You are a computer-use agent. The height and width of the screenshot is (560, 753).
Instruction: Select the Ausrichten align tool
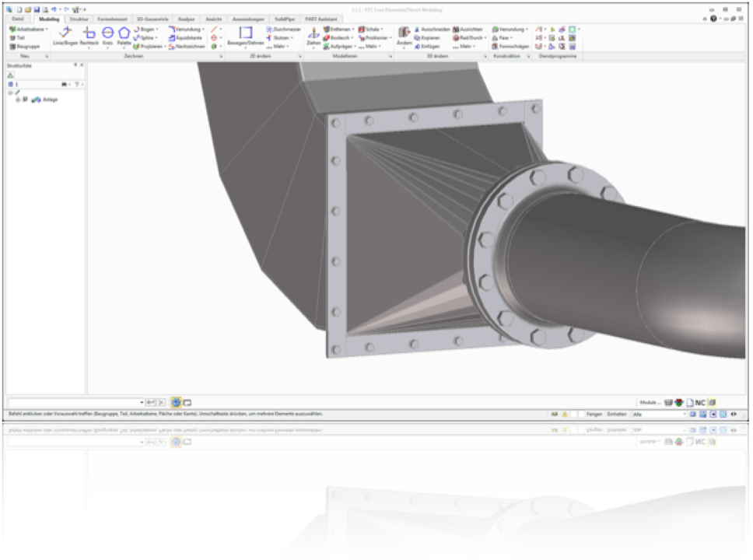468,30
